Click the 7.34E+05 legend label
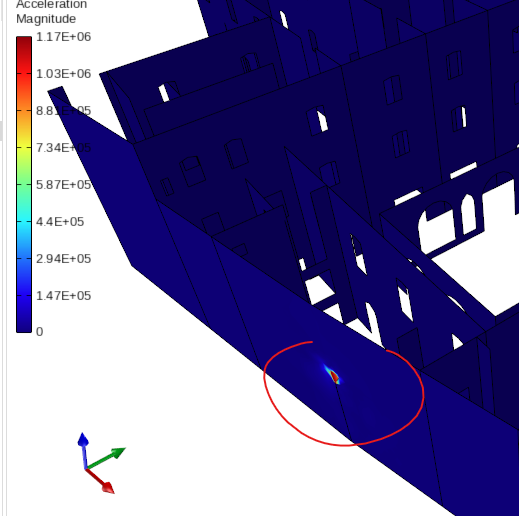 click(63, 148)
